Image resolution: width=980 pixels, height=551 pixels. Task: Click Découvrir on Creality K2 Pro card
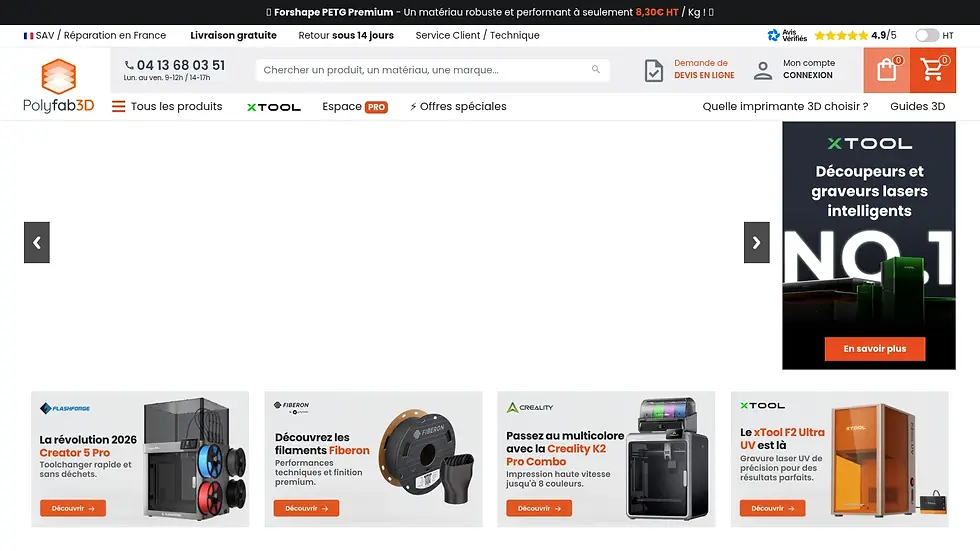coord(539,509)
